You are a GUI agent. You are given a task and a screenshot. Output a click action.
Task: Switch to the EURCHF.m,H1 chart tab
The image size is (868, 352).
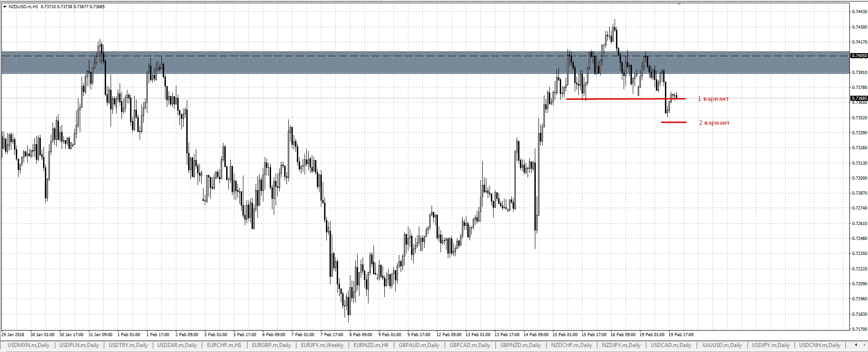pos(224,345)
